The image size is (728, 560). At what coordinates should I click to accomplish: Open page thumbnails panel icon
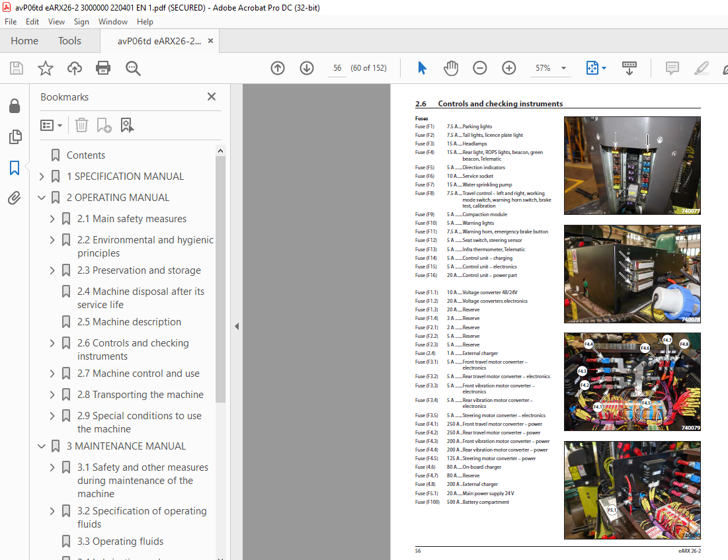(15, 136)
